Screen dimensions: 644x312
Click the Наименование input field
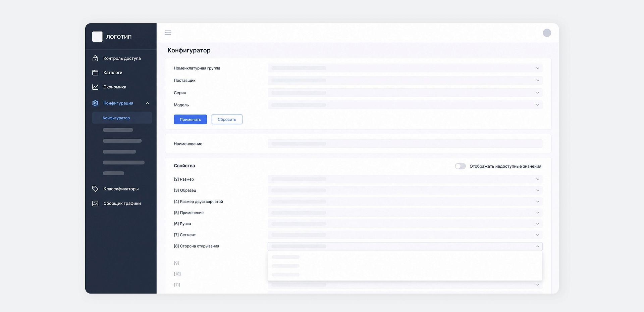(405, 144)
